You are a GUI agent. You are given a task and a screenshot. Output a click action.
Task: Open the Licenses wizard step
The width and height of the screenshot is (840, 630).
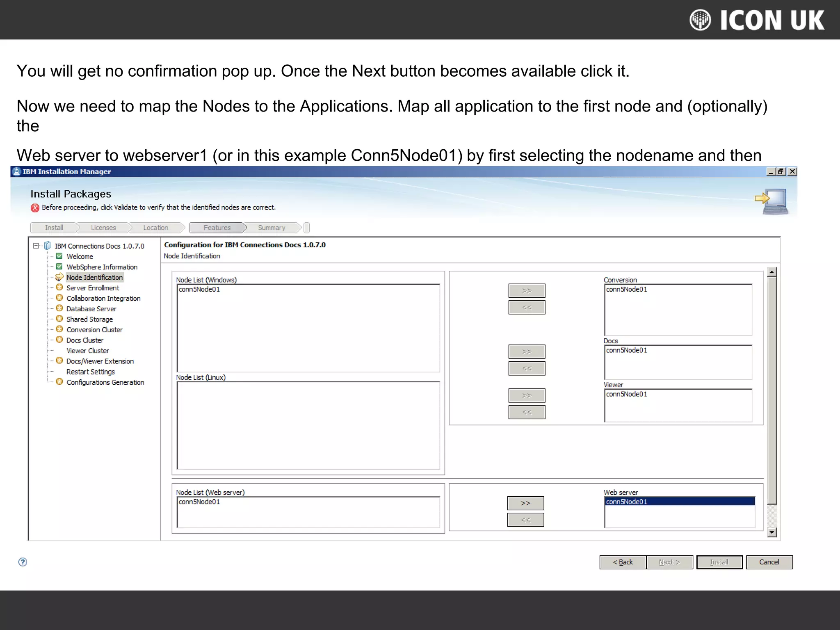103,228
